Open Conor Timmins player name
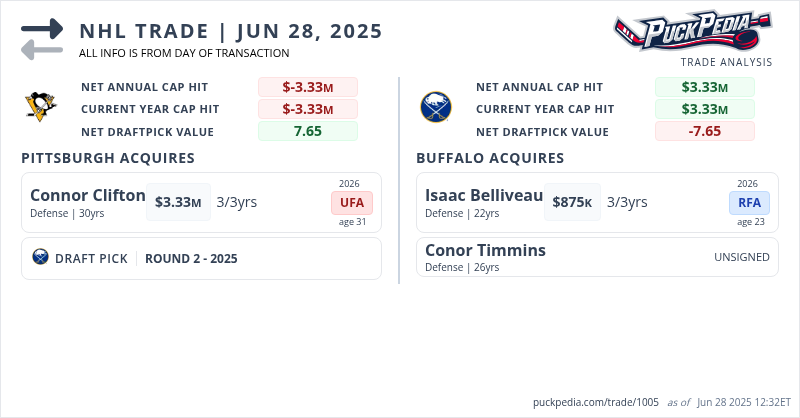Viewport: 800px width, 418px height. coord(485,250)
